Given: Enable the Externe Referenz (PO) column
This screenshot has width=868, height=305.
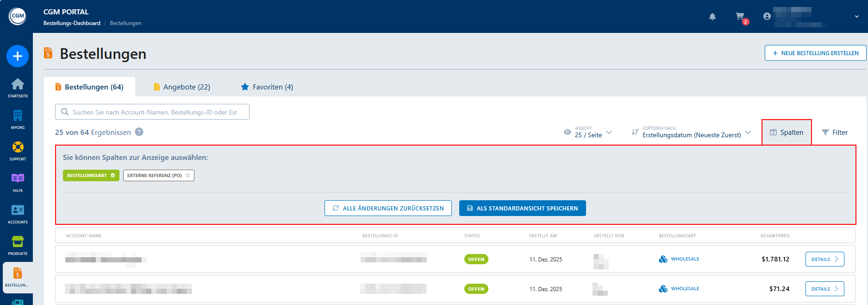Looking at the screenshot, I should pyautogui.click(x=158, y=176).
